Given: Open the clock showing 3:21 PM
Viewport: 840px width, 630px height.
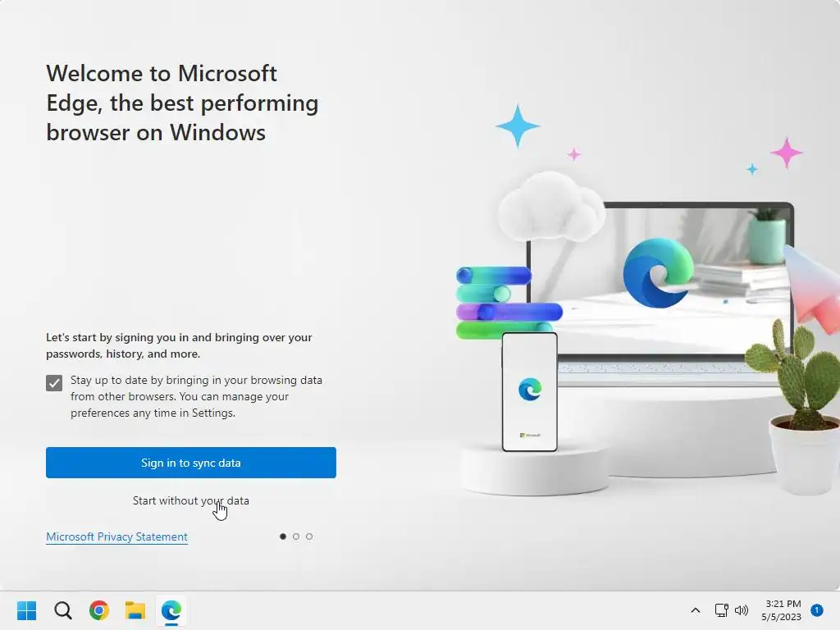Looking at the screenshot, I should click(782, 610).
